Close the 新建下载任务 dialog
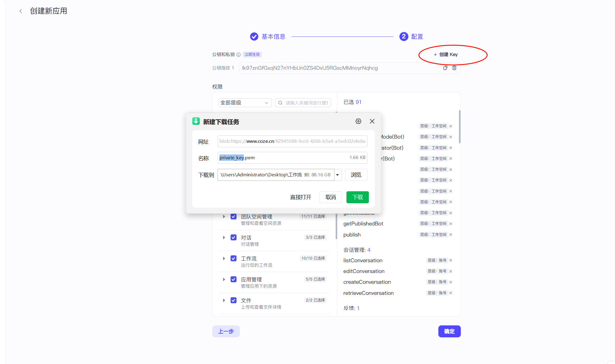 (372, 121)
